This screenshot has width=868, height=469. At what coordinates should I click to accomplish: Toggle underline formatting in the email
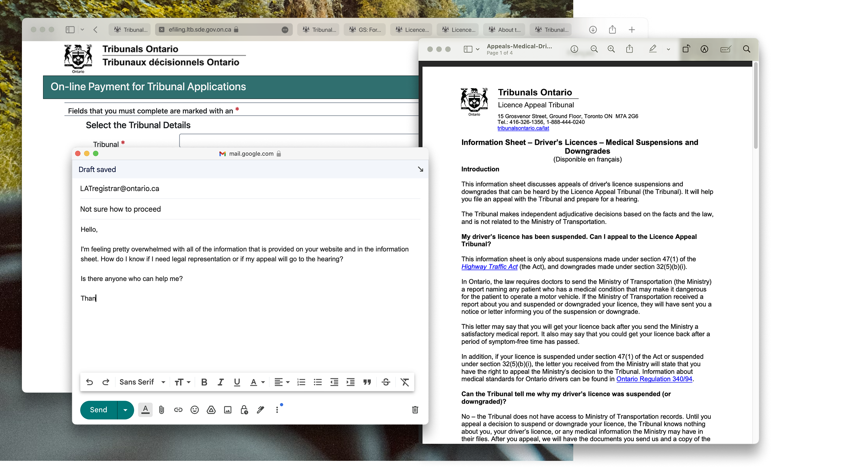pos(237,382)
